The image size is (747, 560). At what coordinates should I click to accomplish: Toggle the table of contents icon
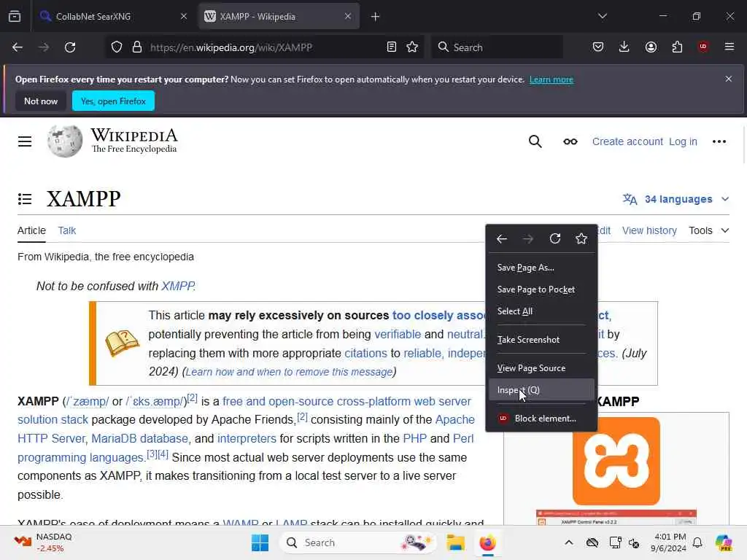click(x=25, y=199)
